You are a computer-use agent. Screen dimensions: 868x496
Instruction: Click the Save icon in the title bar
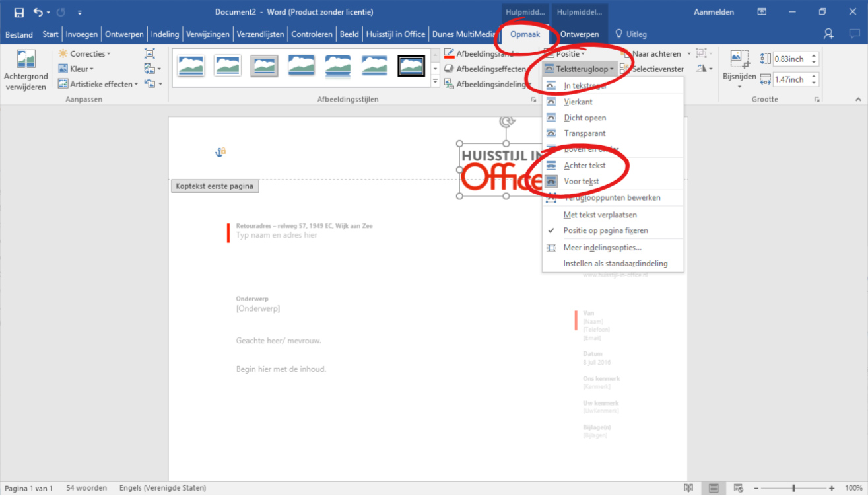pyautogui.click(x=18, y=12)
